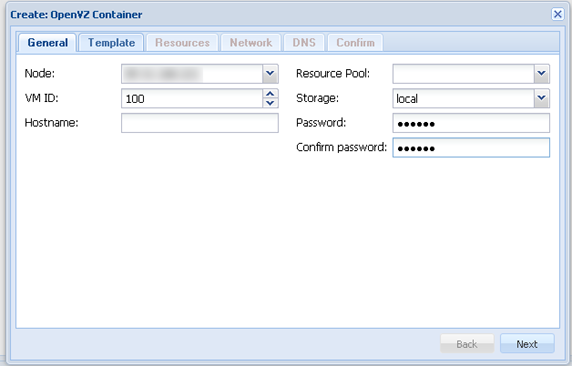Screen dimensions: 572x366
Task: Increase VM ID with the up arrow
Action: tap(270, 94)
